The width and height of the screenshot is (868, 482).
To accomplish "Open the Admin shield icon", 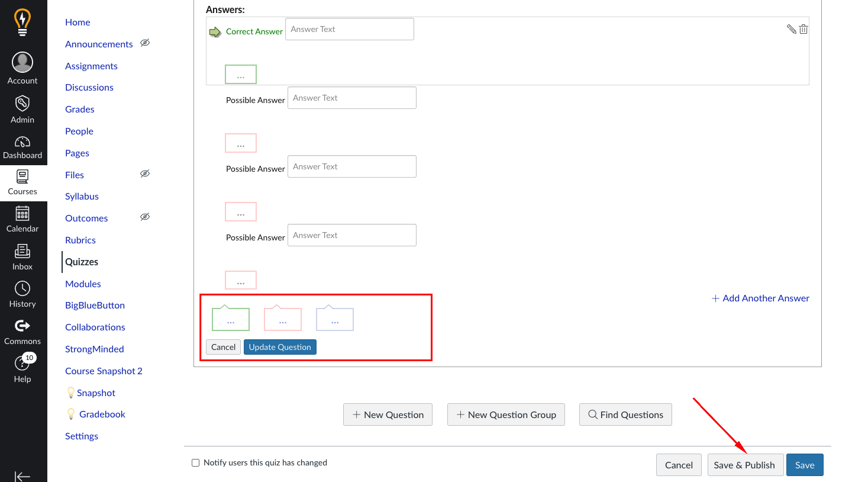I will (22, 104).
